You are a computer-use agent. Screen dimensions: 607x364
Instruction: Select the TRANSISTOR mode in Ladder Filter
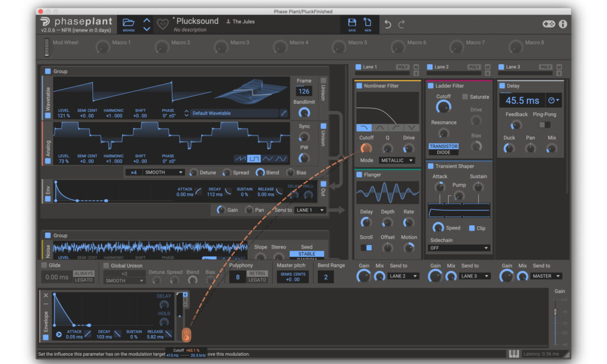click(x=443, y=146)
